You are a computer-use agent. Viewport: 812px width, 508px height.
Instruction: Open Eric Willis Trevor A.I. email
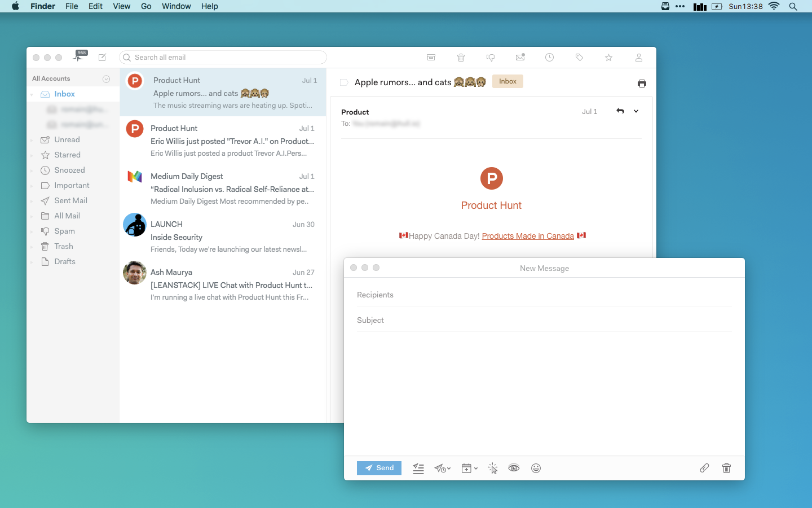point(223,140)
